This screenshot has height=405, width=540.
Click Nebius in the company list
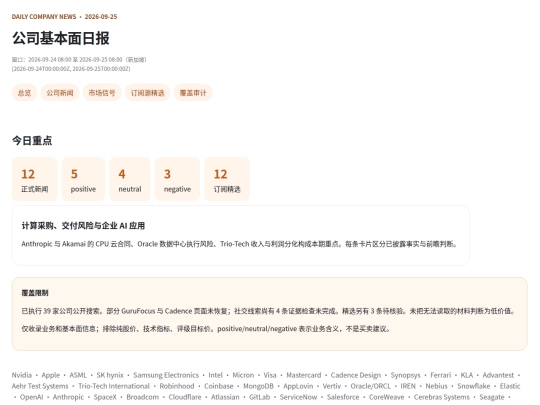pos(437,386)
